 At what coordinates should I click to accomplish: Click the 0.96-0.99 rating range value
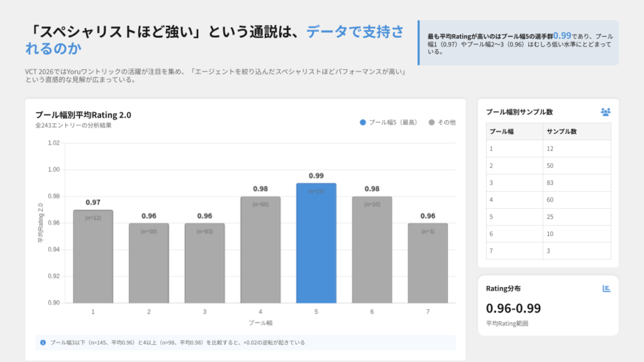[x=513, y=309]
